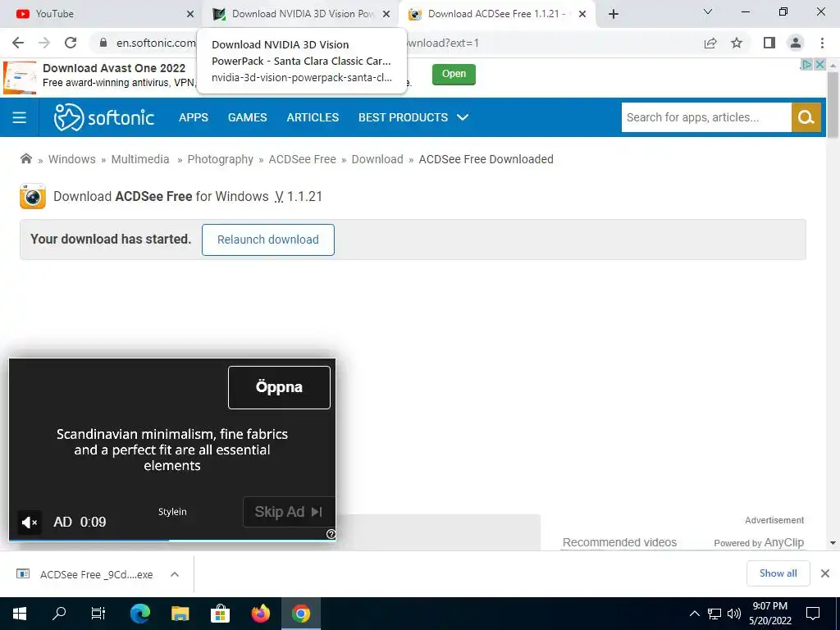Viewport: 840px width, 630px height.
Task: Open the notification center
Action: pyautogui.click(x=813, y=614)
